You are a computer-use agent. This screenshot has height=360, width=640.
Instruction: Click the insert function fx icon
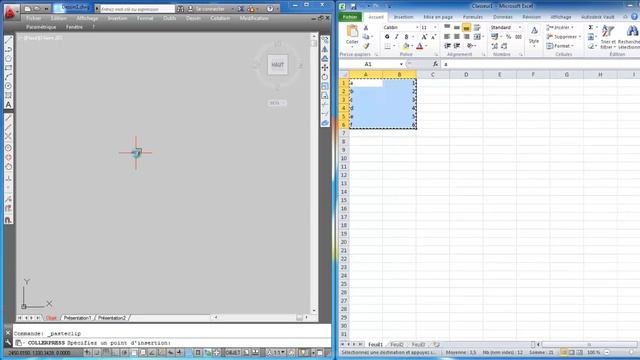435,64
